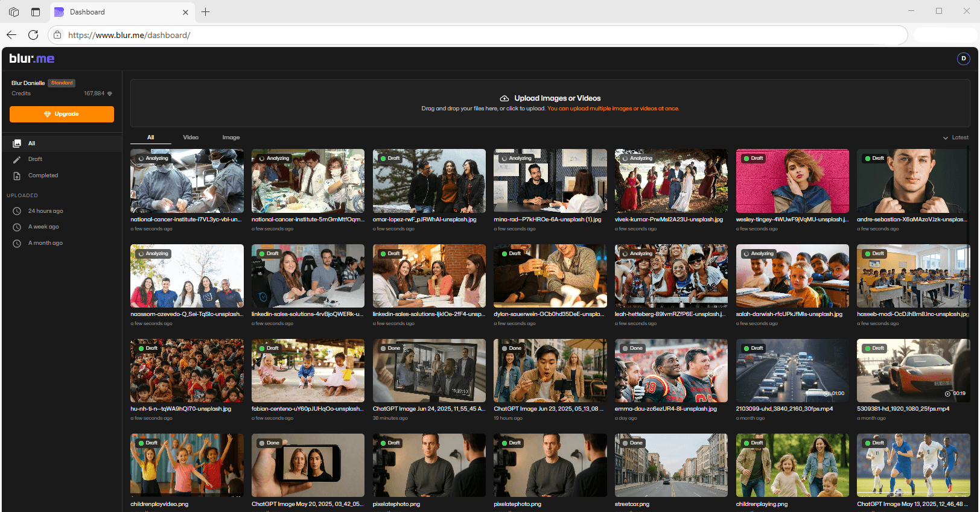Click the credits diamond icon
Screen dimensions: 980x512
(110, 93)
